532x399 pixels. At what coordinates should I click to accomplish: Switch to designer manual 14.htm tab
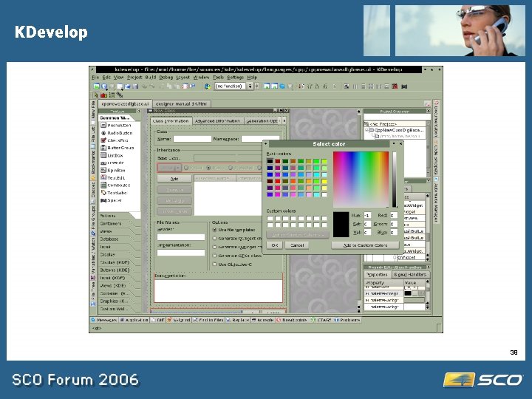tap(182, 104)
